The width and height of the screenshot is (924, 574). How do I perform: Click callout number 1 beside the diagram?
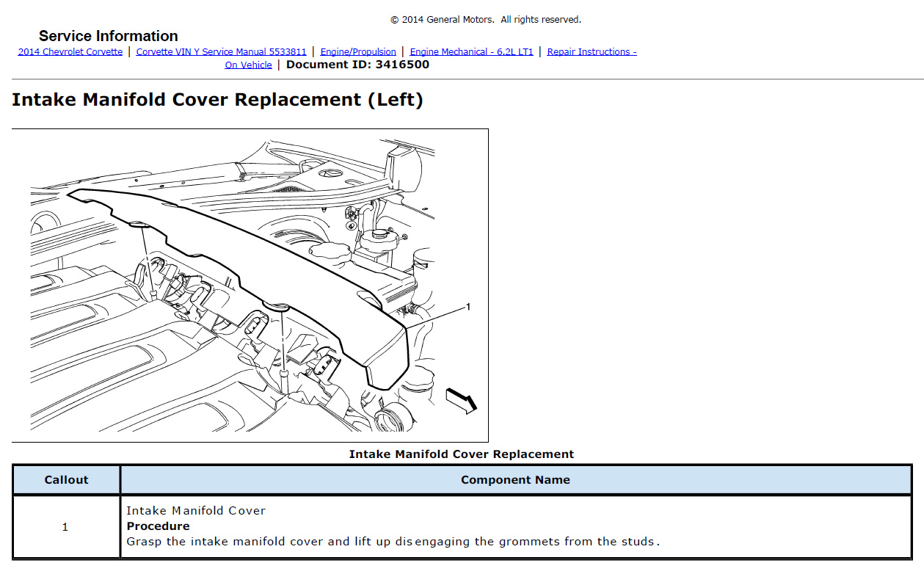(468, 307)
